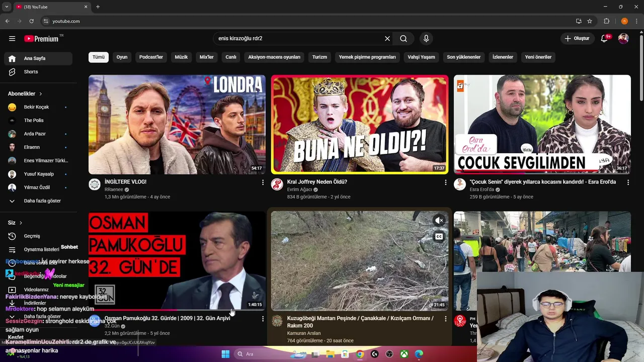The height and width of the screenshot is (362, 644).
Task: Select the Yemek pişirme programları chip
Action: tap(367, 57)
